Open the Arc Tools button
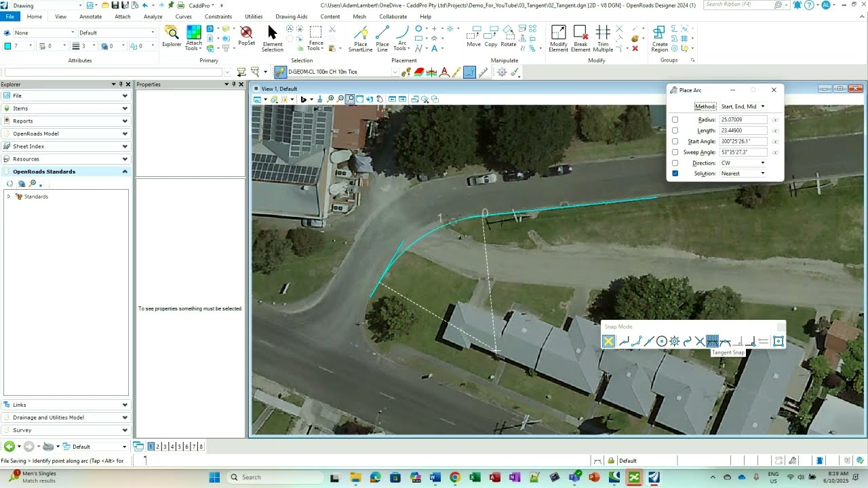868x488 pixels. coord(401,39)
